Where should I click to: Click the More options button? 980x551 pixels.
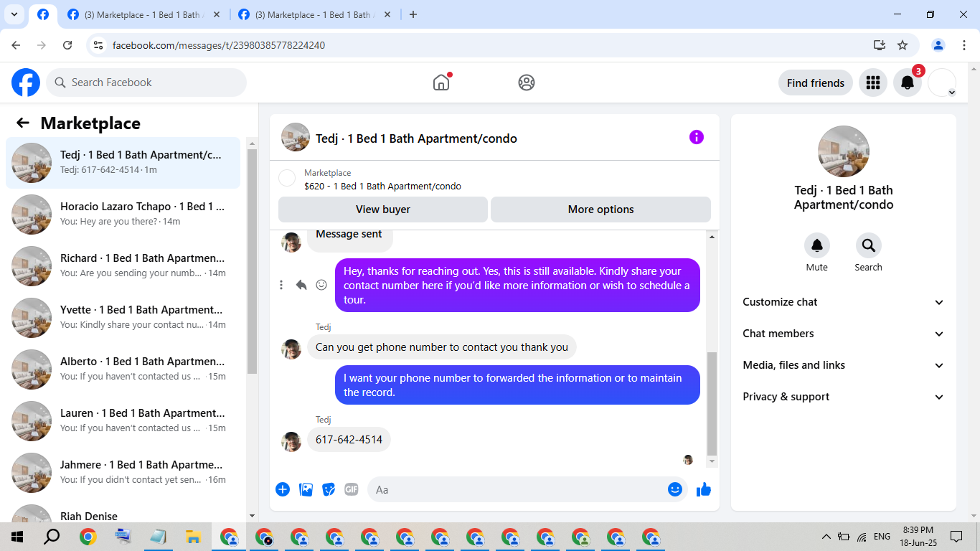pyautogui.click(x=600, y=209)
